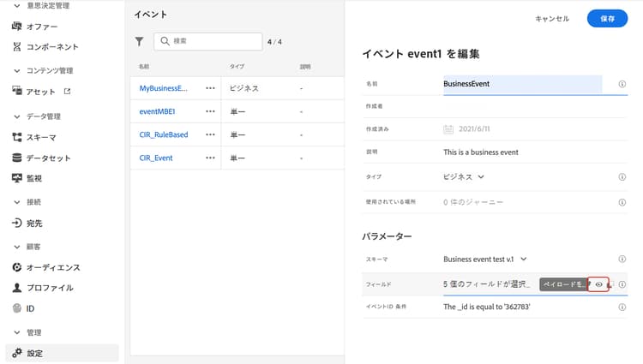Click the filter funnel icon in events list
643x364 pixels.
140,41
